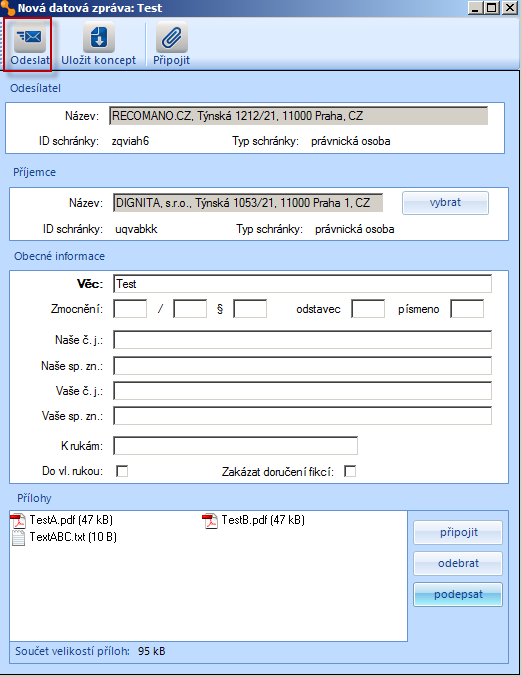Click the application icon in title bar
This screenshot has height=677, width=522.
click(x=7, y=8)
